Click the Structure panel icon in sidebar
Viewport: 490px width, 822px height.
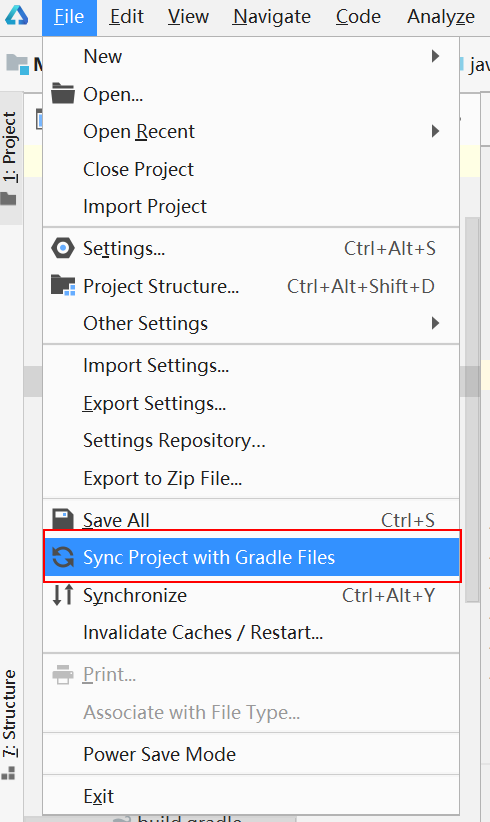coord(8,773)
